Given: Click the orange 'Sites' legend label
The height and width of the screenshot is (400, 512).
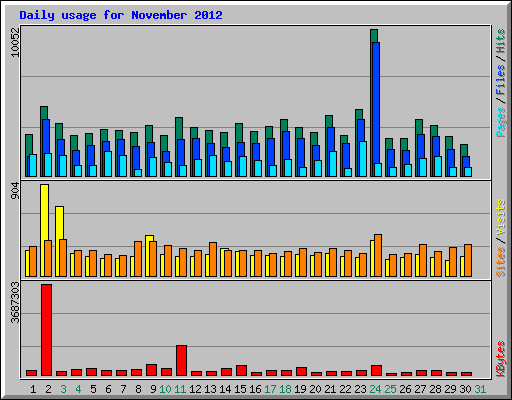Looking at the screenshot, I should click(x=500, y=262).
